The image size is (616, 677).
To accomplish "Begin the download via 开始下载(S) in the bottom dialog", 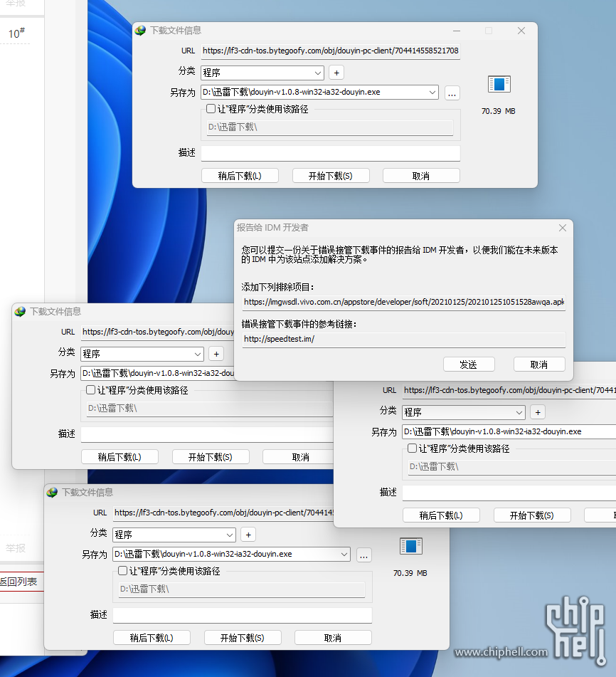I will pyautogui.click(x=243, y=638).
